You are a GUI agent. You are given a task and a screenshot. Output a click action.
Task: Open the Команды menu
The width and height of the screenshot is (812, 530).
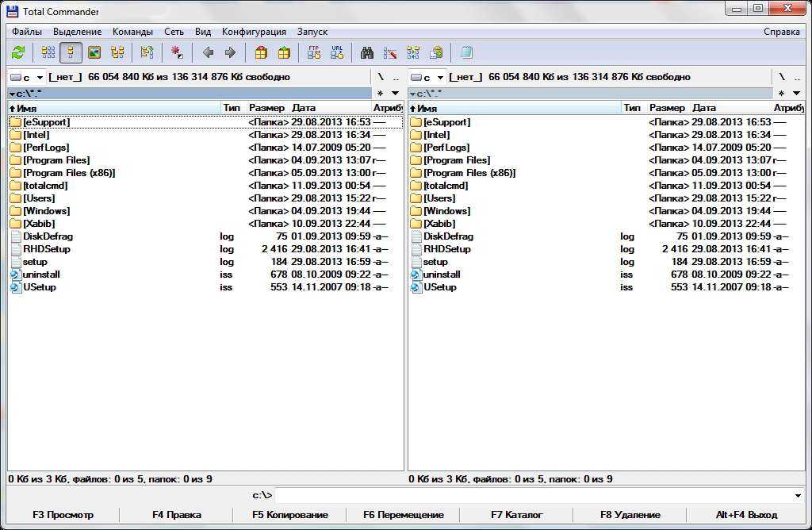pos(132,32)
